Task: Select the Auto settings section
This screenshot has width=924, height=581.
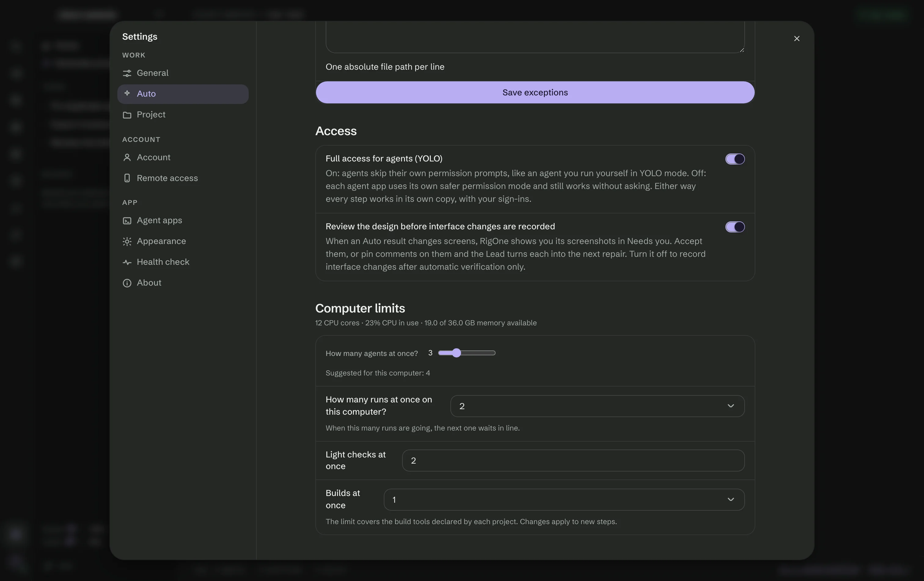Action: click(x=183, y=94)
